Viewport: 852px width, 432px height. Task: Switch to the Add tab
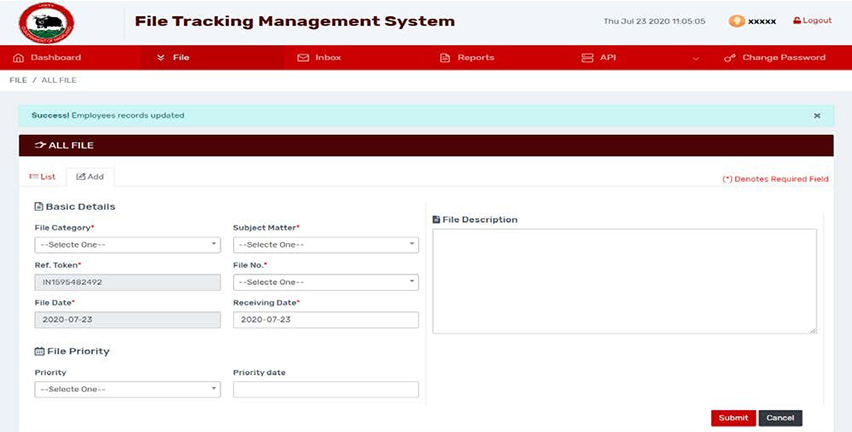pos(90,177)
